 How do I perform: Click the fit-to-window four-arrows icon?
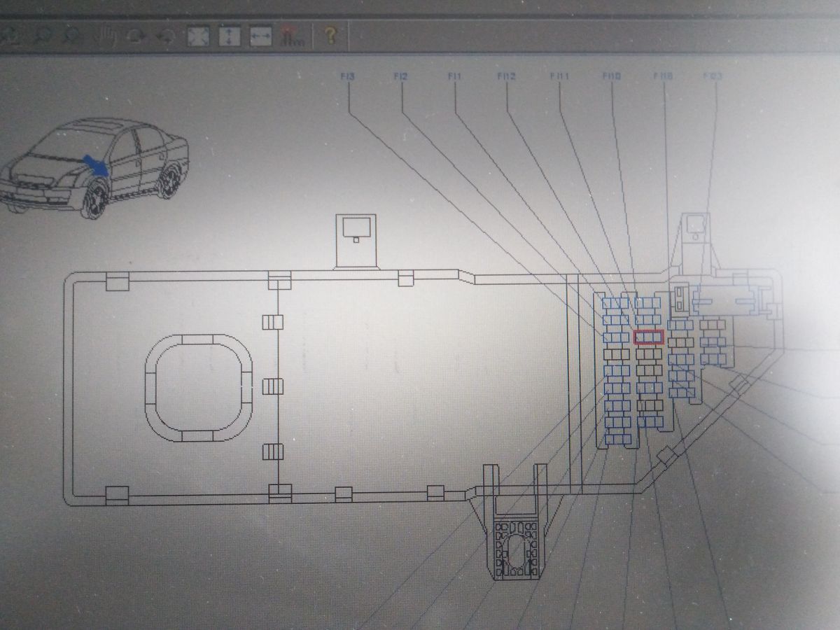tap(198, 36)
